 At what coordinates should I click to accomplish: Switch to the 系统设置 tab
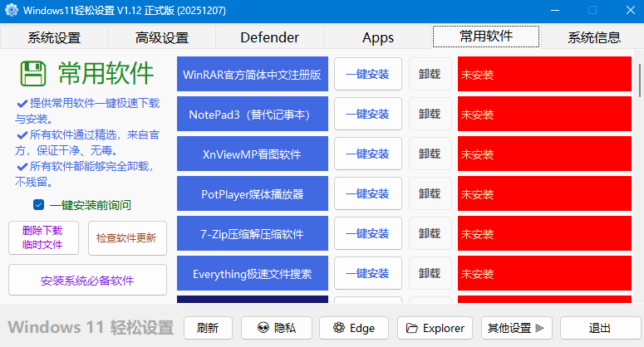(54, 37)
